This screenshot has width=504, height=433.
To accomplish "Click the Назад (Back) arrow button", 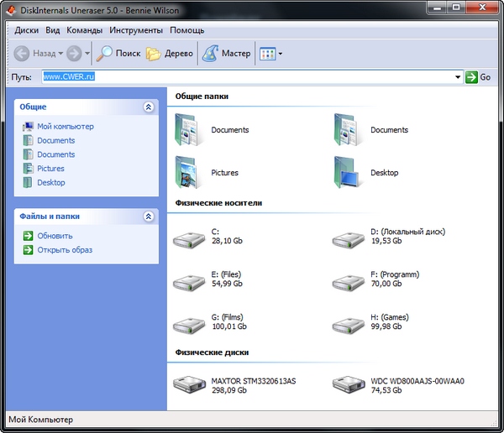I will pos(23,54).
